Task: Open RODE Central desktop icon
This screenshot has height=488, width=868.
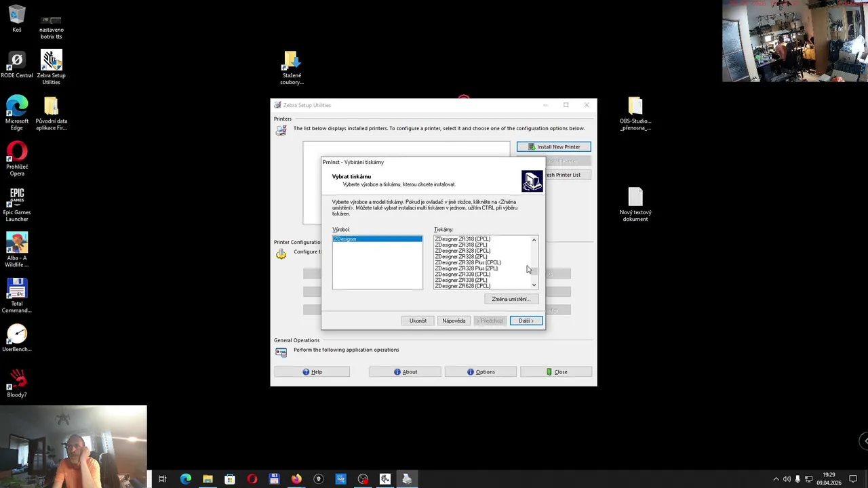Action: [x=17, y=65]
